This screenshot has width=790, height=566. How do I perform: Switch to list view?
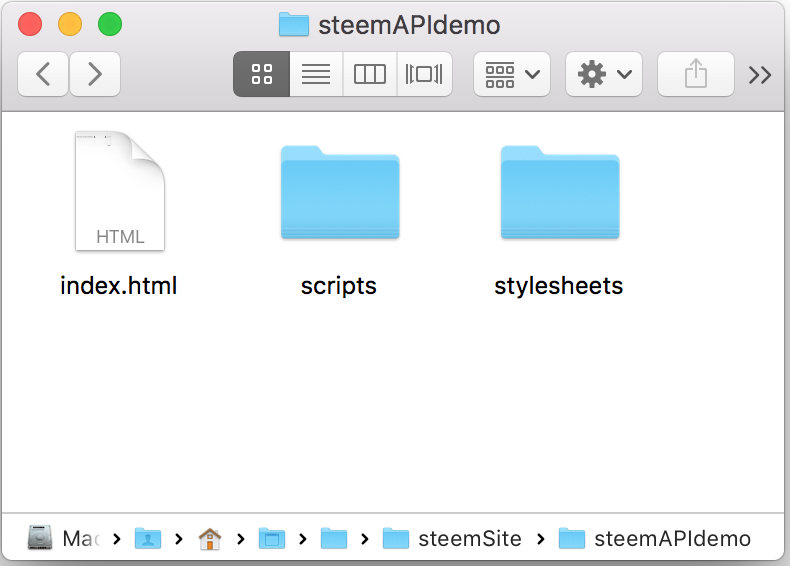[x=316, y=74]
